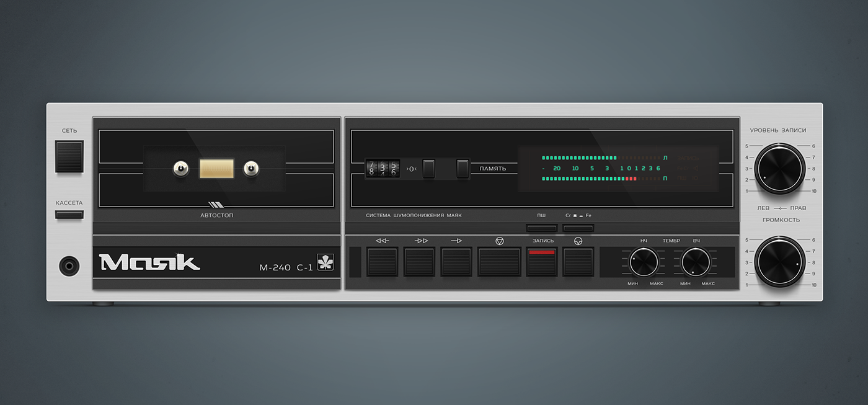868x405 pixels.
Task: Click the НЧ bass tone knob
Action: tap(644, 261)
